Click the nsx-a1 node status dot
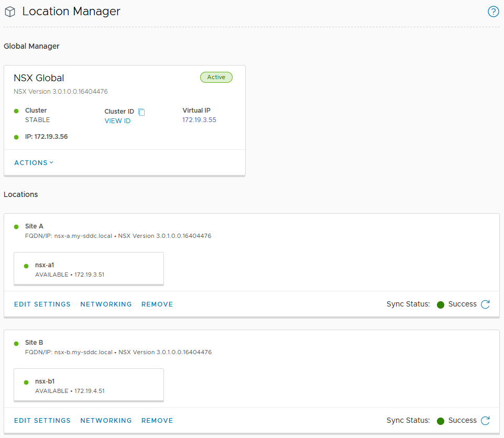The height and width of the screenshot is (438, 504). (26, 266)
